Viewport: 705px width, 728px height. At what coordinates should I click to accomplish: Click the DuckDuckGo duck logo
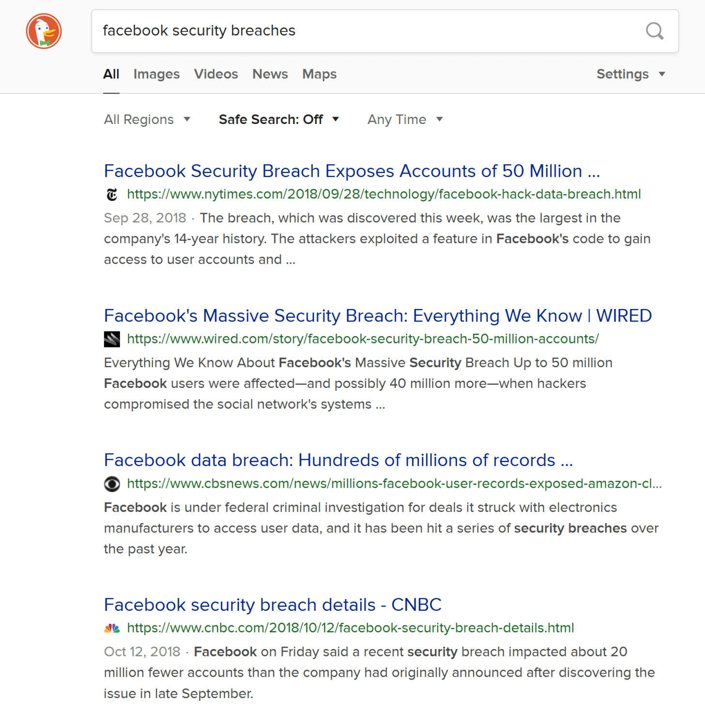(44, 31)
